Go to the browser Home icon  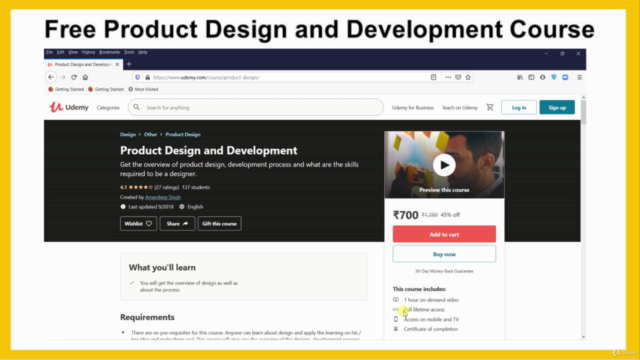coord(85,77)
